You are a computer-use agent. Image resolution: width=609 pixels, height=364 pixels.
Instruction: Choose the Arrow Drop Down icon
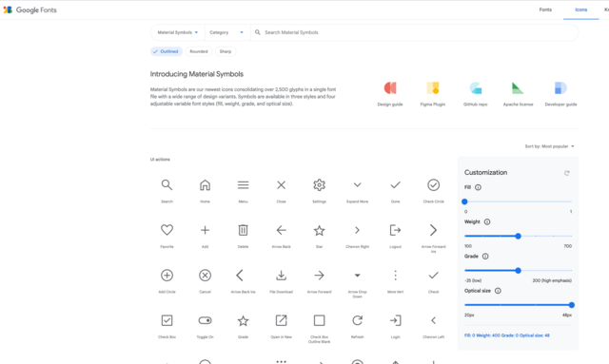358,275
